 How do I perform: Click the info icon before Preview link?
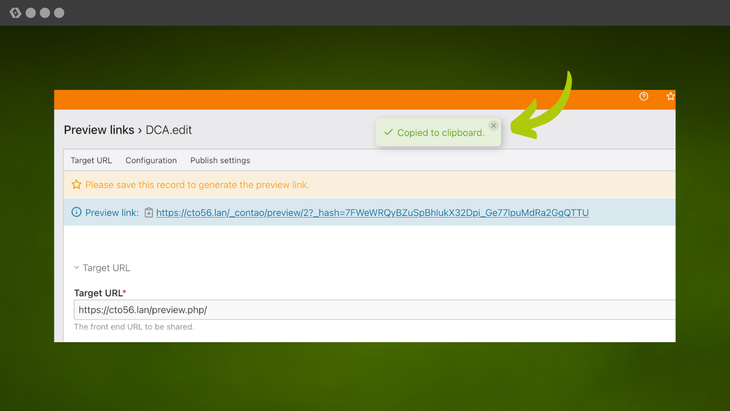(x=77, y=213)
